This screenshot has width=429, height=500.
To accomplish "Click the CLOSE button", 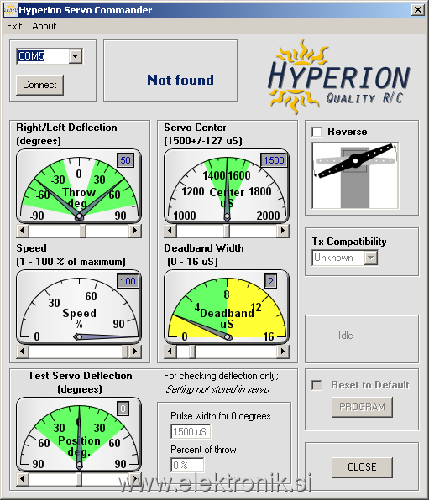I will click(362, 467).
